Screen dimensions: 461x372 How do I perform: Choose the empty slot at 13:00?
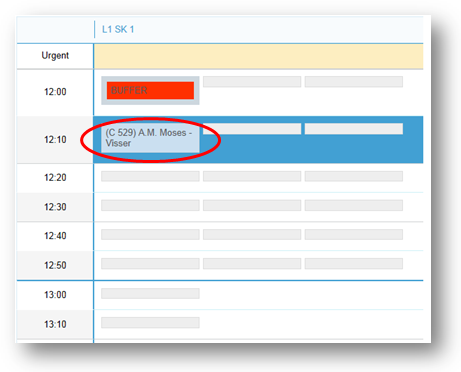pyautogui.click(x=150, y=293)
